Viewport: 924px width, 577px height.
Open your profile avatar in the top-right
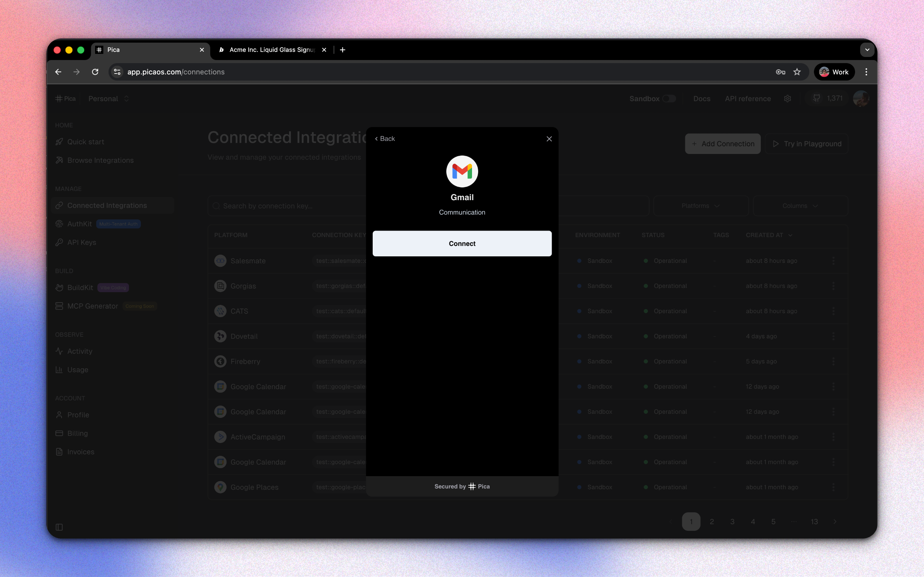click(x=861, y=99)
